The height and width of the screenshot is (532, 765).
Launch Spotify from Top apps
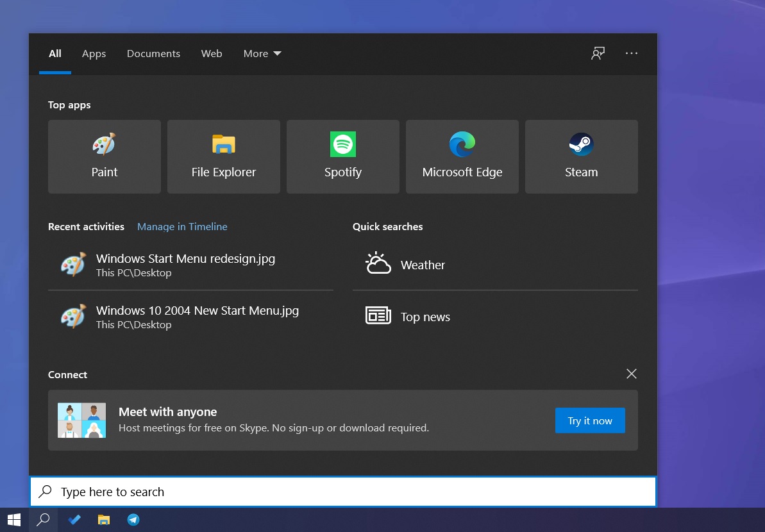tap(342, 156)
